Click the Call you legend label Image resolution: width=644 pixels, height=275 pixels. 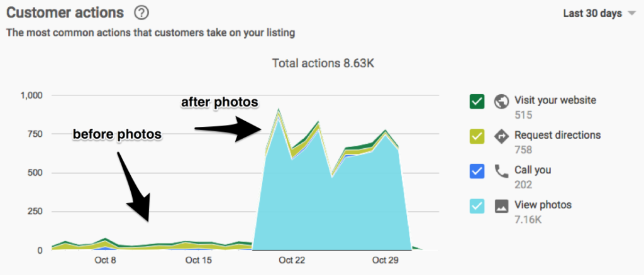(x=532, y=170)
